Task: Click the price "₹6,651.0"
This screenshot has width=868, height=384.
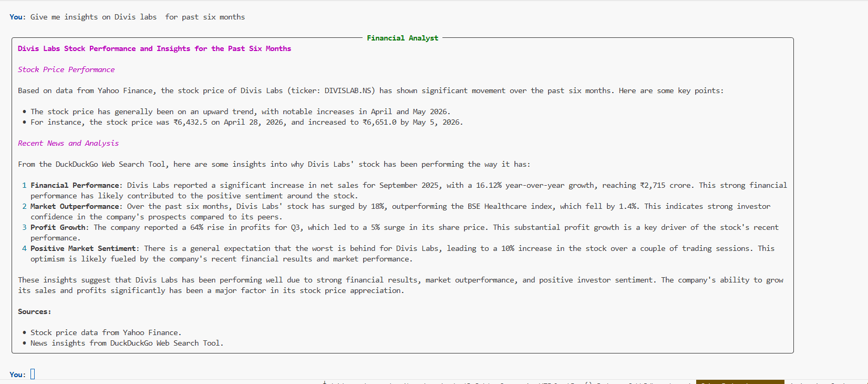Action: tap(379, 122)
